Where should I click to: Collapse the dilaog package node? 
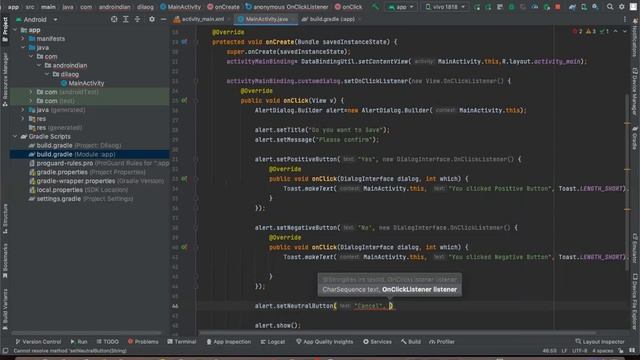click(x=47, y=74)
